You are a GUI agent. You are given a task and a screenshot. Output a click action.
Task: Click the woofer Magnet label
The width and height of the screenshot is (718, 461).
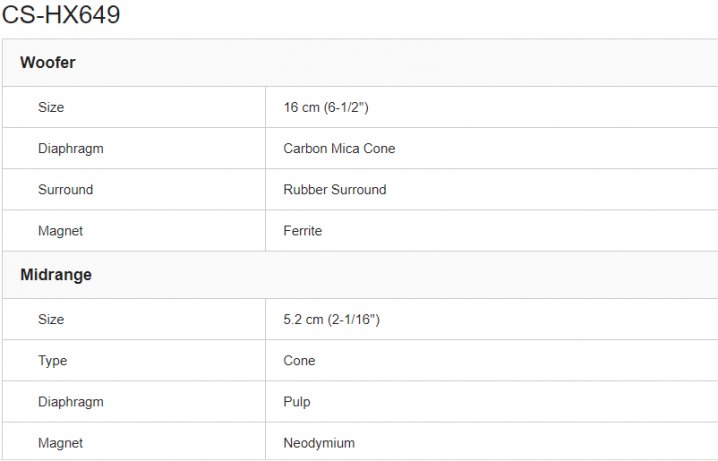coord(60,231)
